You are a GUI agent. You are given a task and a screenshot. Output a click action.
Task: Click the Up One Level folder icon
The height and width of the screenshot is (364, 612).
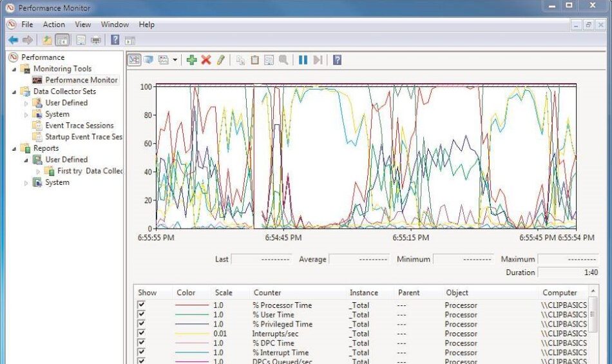point(47,40)
